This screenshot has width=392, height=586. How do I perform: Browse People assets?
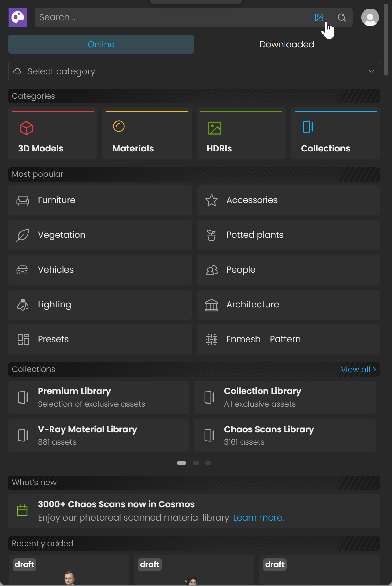coord(288,270)
